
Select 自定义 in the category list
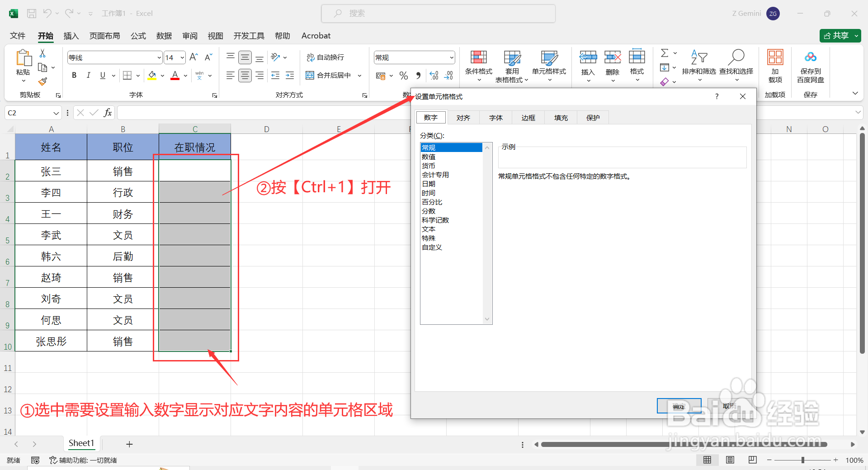coord(431,247)
